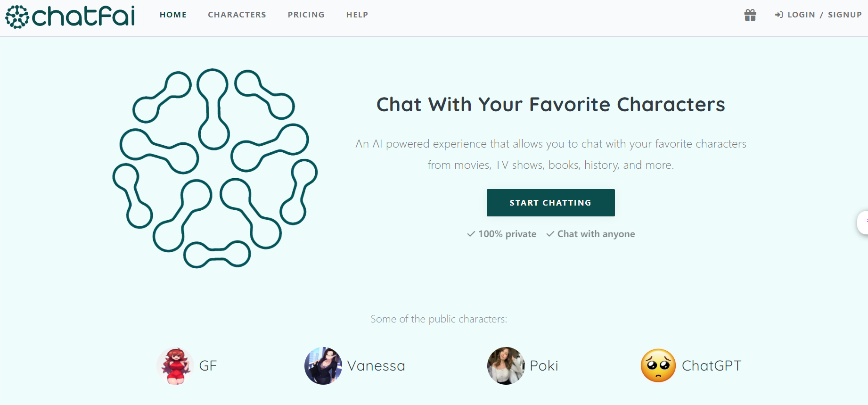The image size is (868, 405).
Task: Select the GF character avatar
Action: (175, 366)
